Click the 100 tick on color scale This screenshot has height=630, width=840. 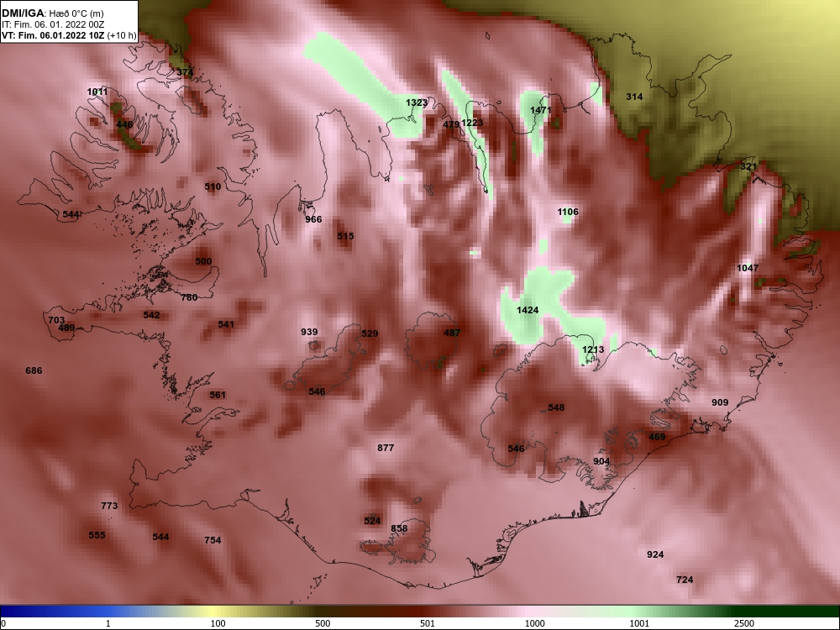tap(218, 623)
